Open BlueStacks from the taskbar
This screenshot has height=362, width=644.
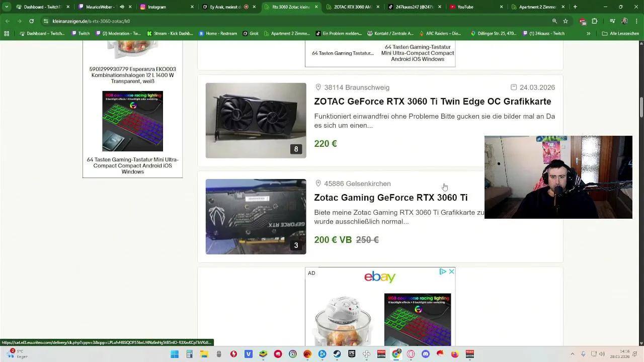(263, 354)
